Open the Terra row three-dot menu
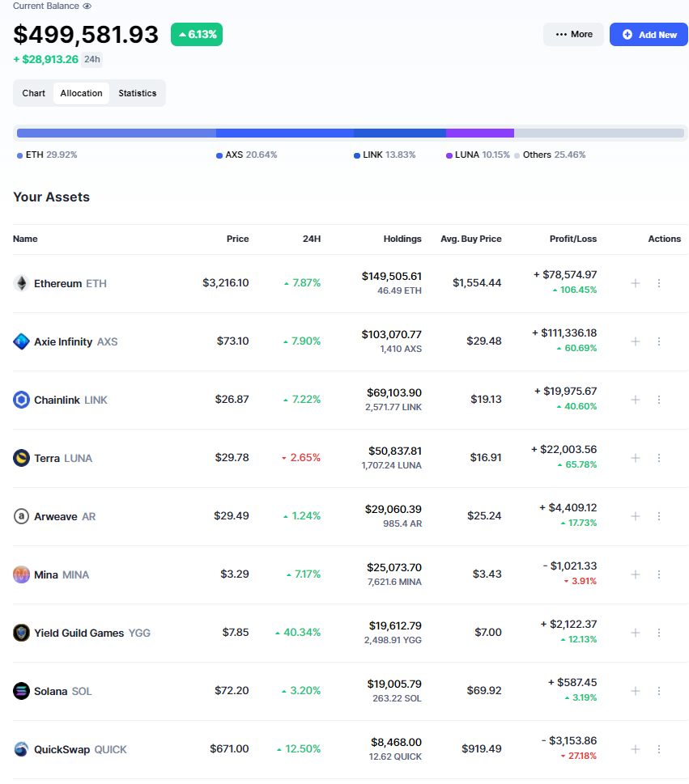 (x=658, y=457)
